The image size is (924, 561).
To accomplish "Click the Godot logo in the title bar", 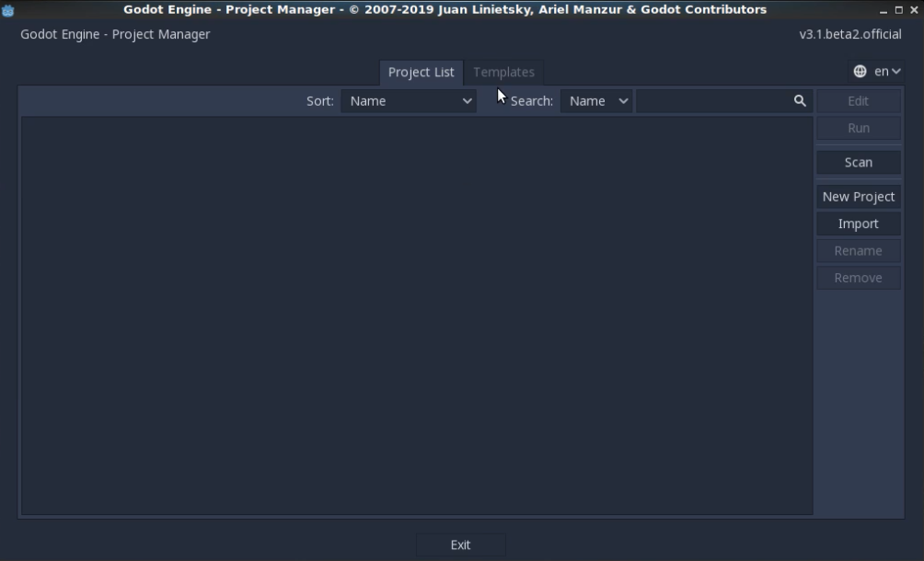I will coord(9,9).
